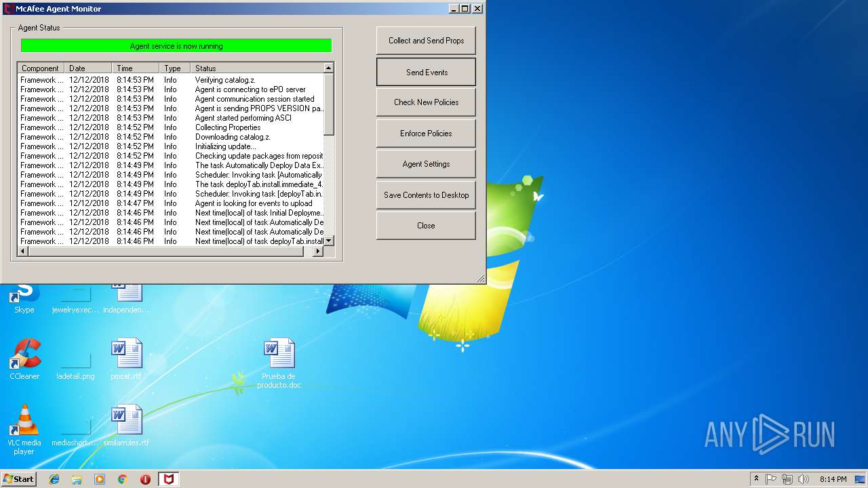The width and height of the screenshot is (868, 488).
Task: Select the pmcat.rtf document on desktop
Action: coord(126,359)
